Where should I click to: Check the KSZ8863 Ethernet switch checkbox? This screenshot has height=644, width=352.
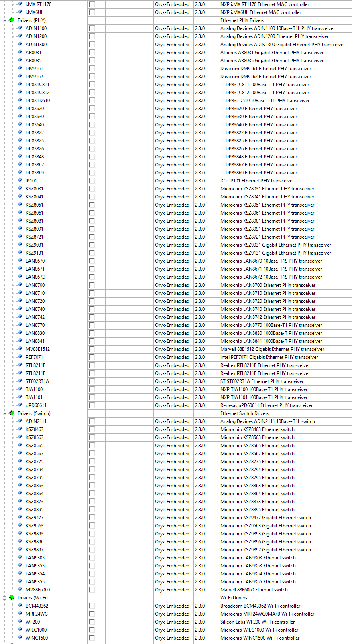point(92,486)
